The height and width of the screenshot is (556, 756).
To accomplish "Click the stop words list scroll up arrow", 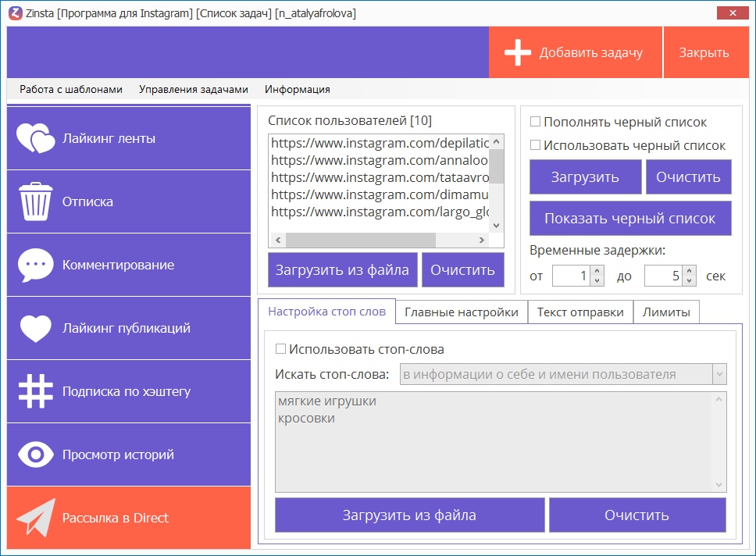I will pos(719,399).
